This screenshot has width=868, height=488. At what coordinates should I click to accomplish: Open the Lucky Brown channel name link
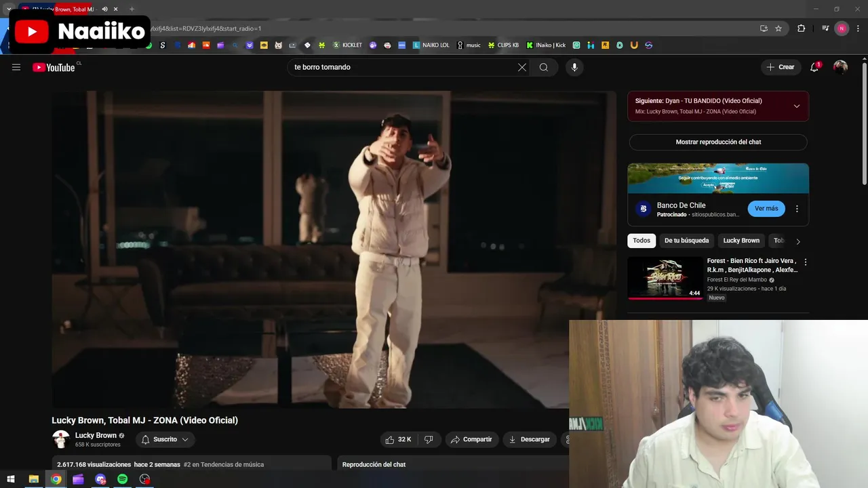(96, 435)
